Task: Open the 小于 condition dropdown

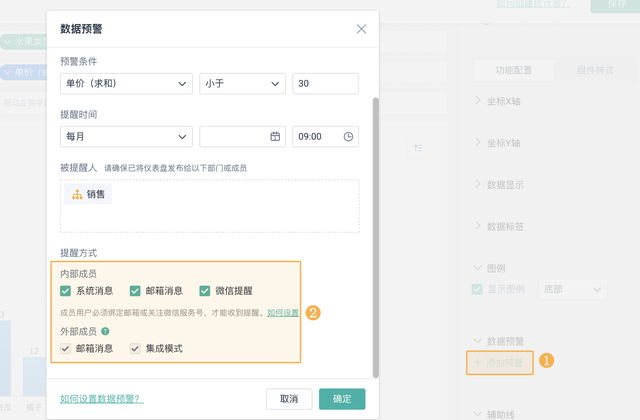Action: [242, 84]
